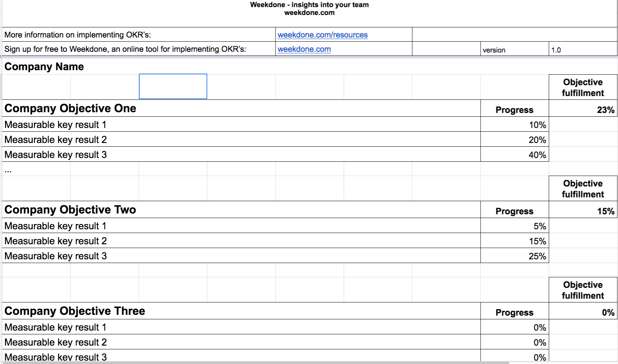Select the Company Name header cell
618x364 pixels.
tap(44, 66)
